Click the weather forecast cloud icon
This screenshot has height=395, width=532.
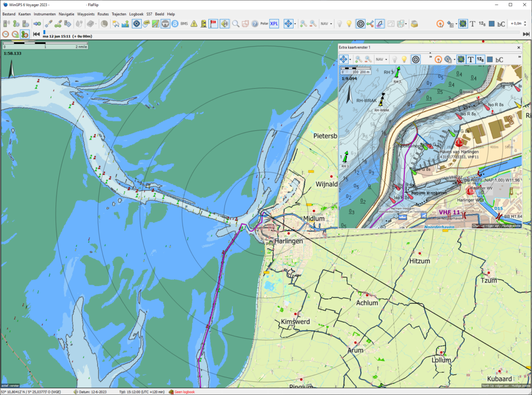116,24
